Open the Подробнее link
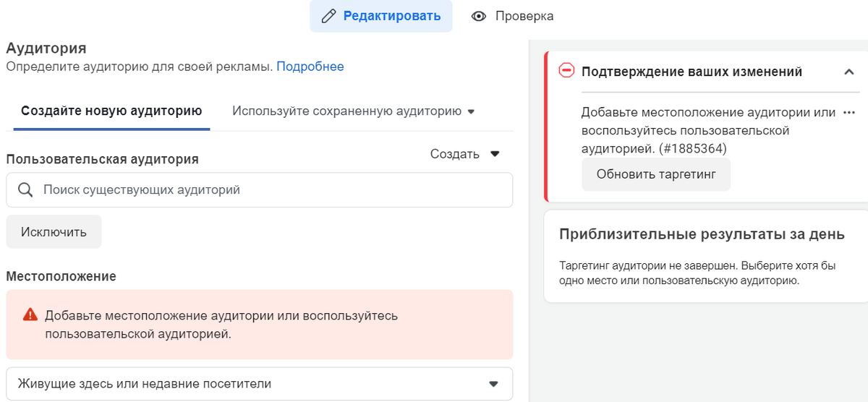868x402 pixels. point(310,67)
